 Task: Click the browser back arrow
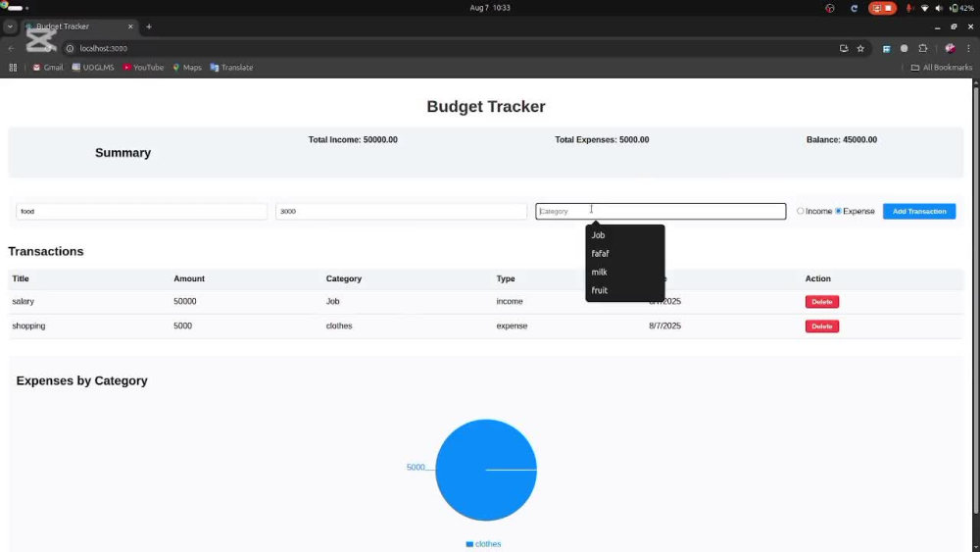(11, 48)
